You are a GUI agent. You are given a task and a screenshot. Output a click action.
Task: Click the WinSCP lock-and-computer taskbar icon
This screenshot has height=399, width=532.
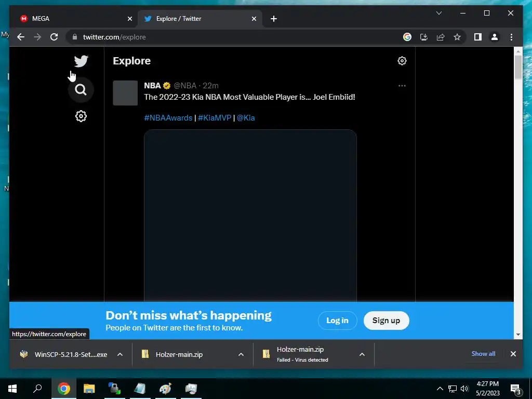pos(115,389)
